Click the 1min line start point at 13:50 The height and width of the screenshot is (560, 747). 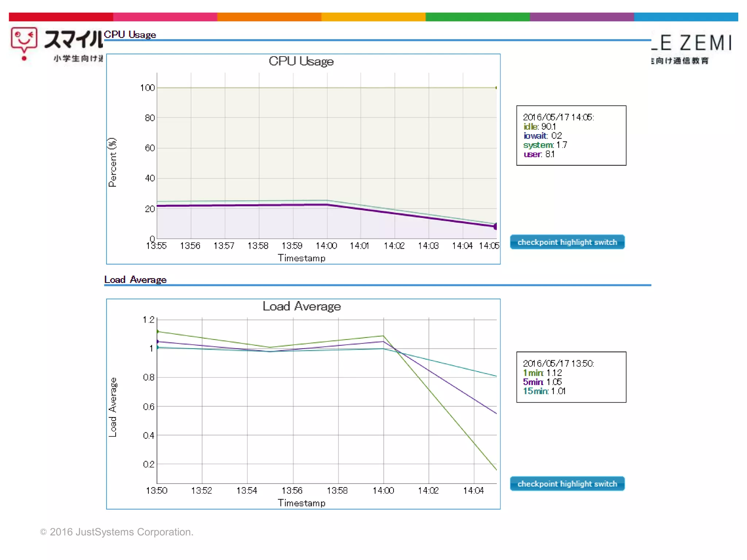coord(158,331)
